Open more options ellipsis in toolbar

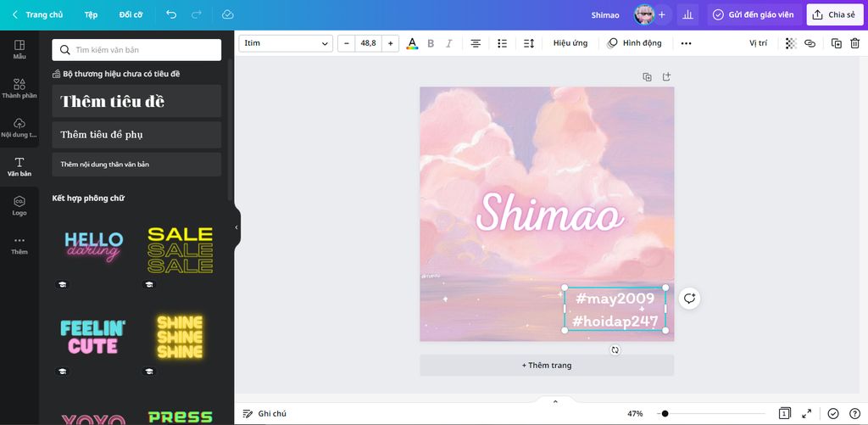pyautogui.click(x=686, y=43)
